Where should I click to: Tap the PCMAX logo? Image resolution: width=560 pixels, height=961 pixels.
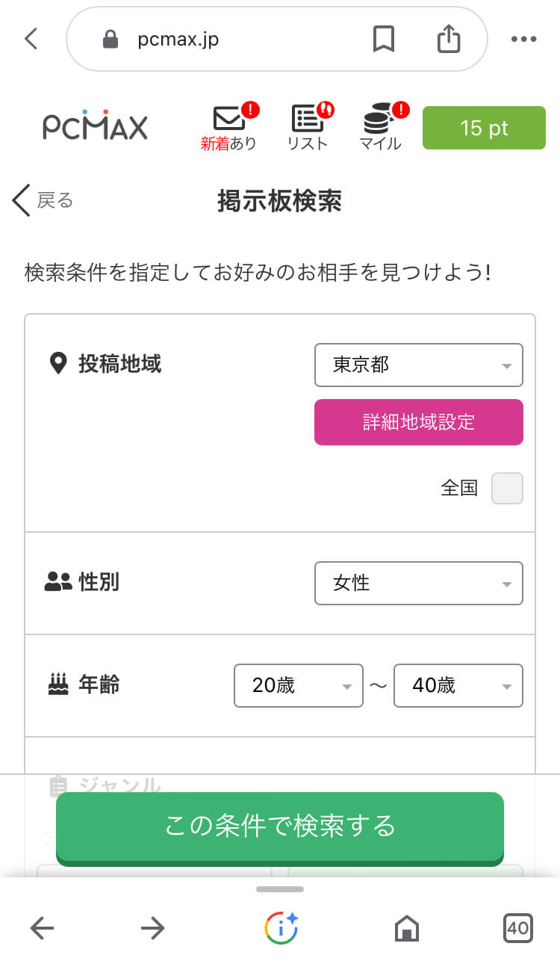pos(95,127)
